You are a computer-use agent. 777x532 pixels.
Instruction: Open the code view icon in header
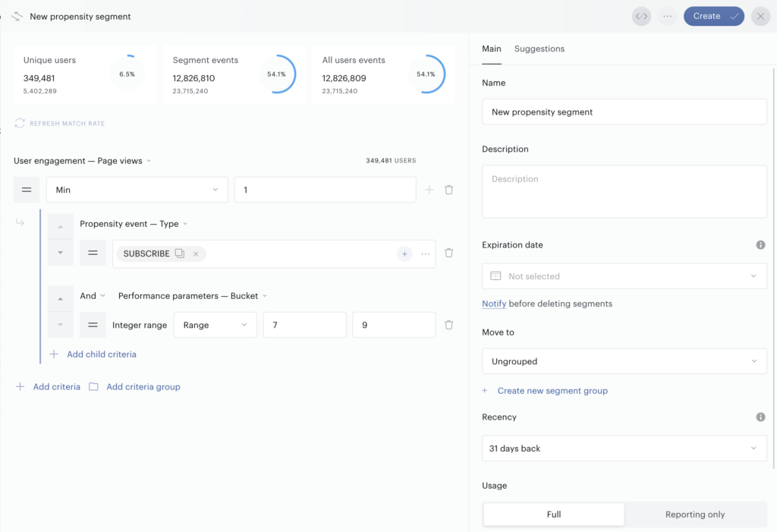point(641,17)
